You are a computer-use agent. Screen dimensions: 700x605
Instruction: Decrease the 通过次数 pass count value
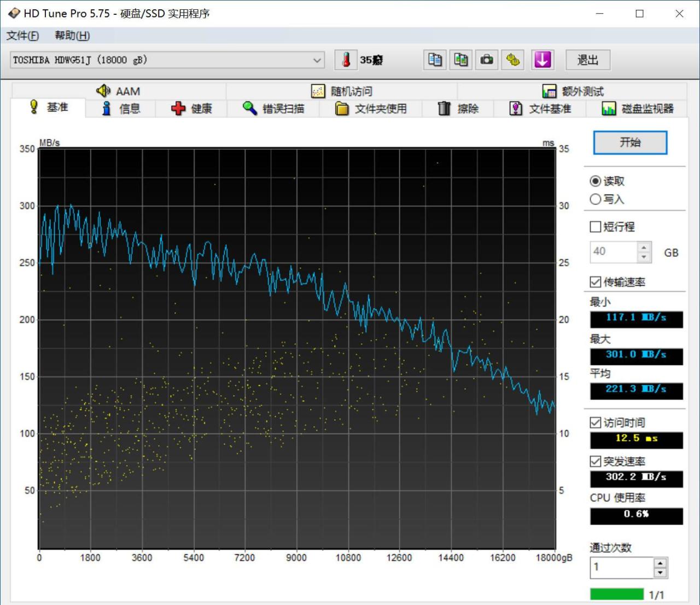660,573
